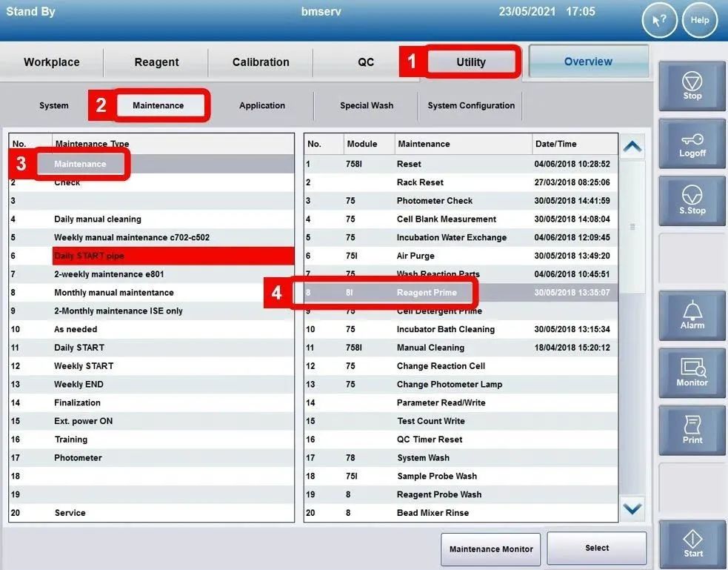728x570 pixels.
Task: Open the Reagent tab
Action: (156, 62)
